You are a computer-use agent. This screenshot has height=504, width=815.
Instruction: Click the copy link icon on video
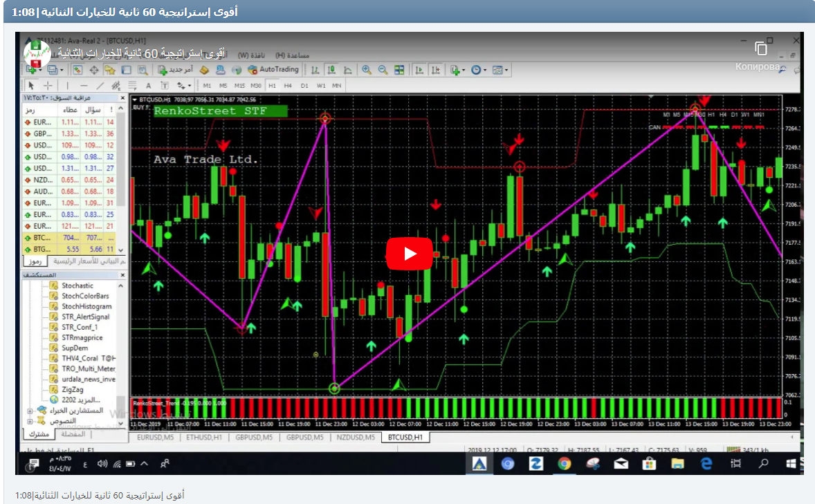[x=761, y=49]
